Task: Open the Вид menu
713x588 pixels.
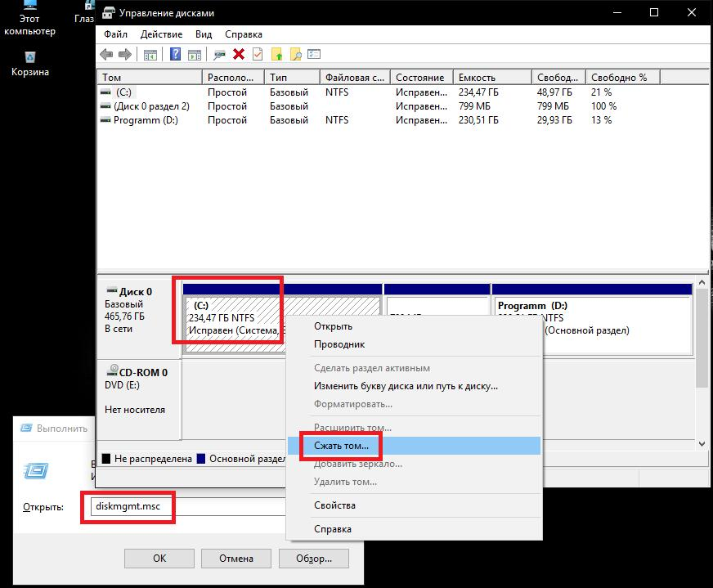Action: (204, 34)
